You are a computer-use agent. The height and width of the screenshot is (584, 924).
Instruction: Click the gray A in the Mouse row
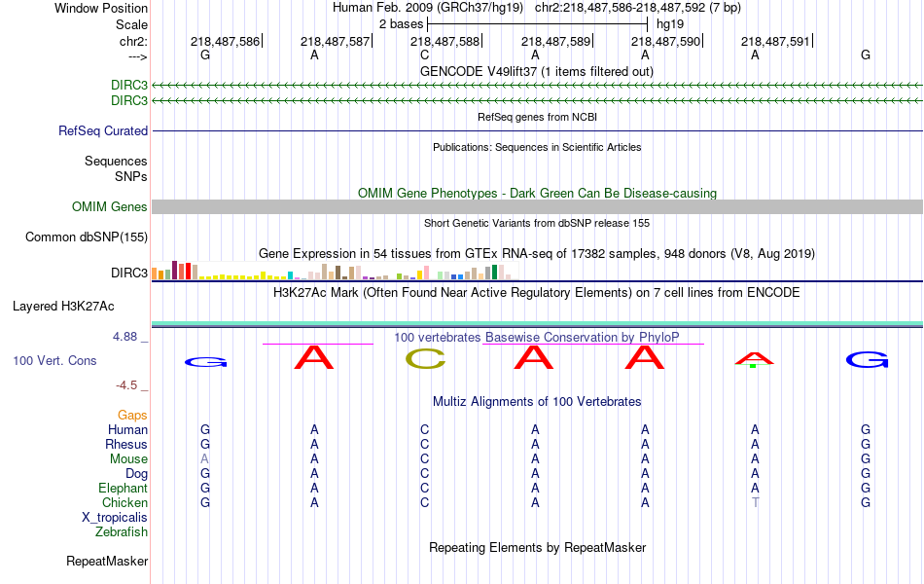pos(204,459)
